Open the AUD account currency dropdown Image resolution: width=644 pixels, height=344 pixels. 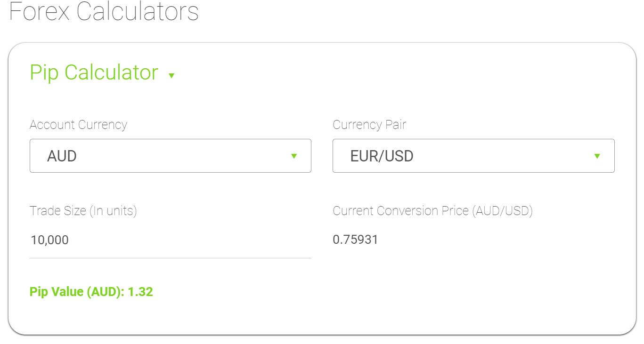170,156
